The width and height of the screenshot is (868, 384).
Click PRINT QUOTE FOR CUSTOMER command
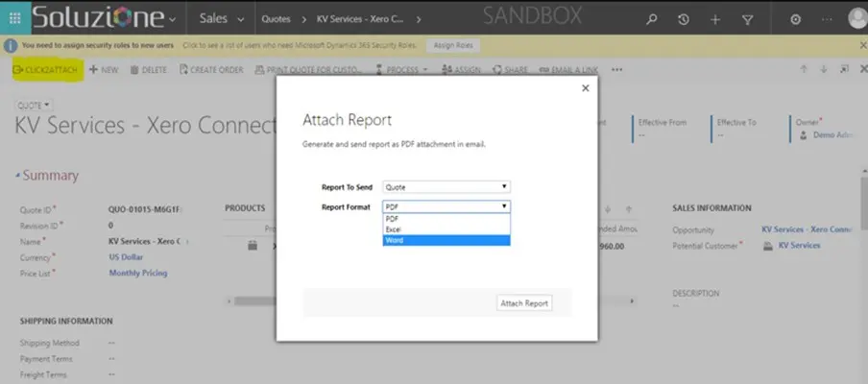point(308,70)
